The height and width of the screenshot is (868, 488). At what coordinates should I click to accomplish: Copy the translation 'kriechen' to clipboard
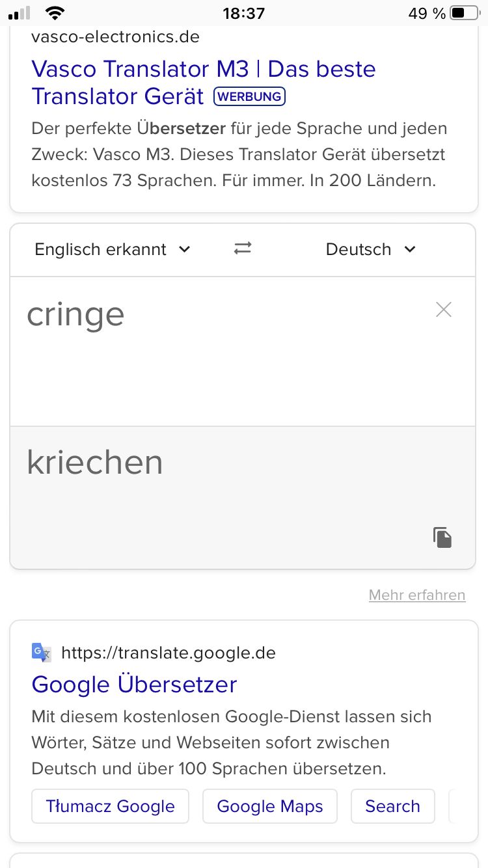442,537
